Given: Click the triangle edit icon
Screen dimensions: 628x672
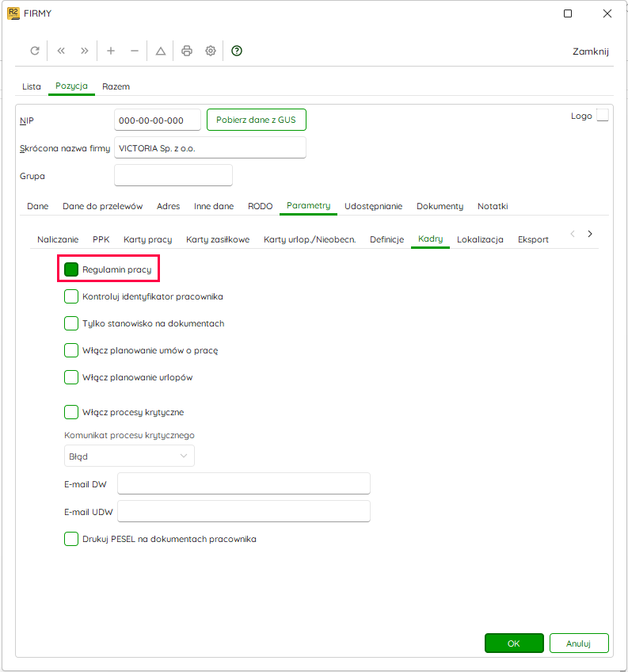Looking at the screenshot, I should tap(161, 51).
